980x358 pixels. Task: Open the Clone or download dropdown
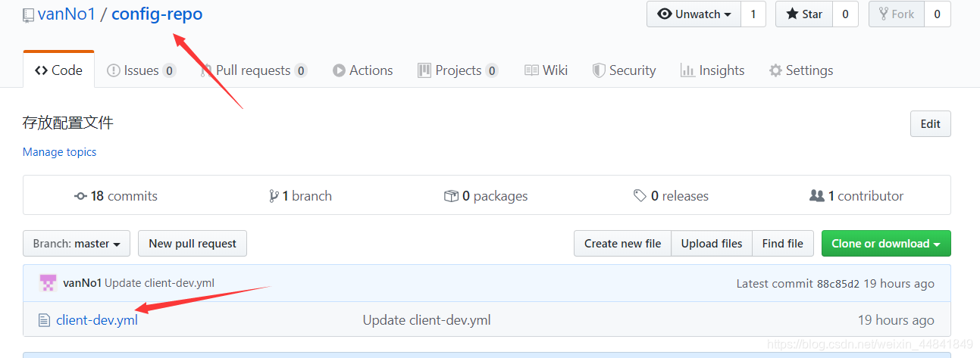(x=886, y=244)
